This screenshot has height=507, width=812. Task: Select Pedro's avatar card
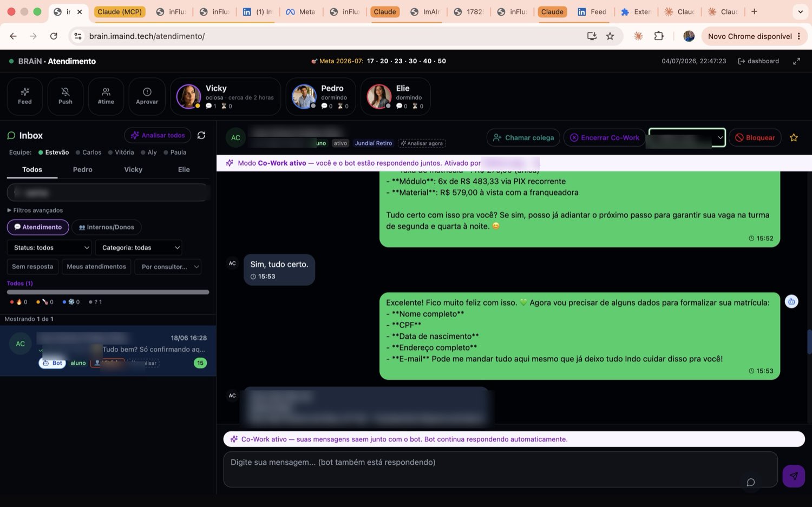(320, 96)
